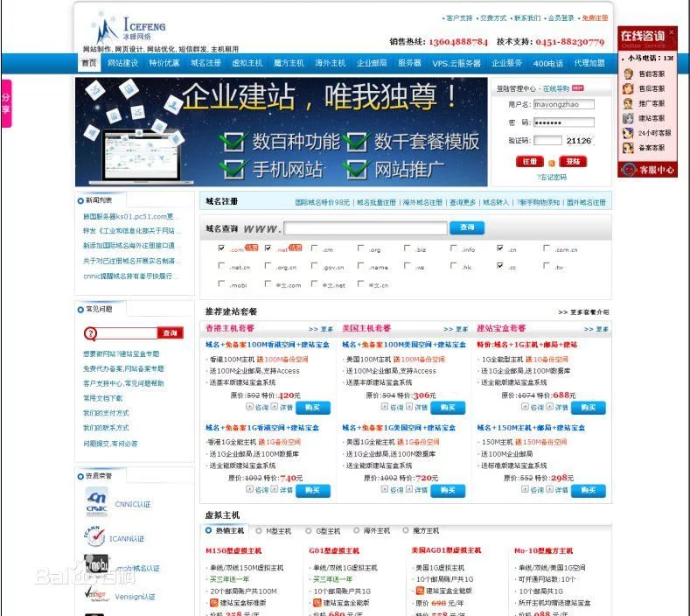Click the red 登陆 login button
The image size is (690, 616).
tap(573, 162)
